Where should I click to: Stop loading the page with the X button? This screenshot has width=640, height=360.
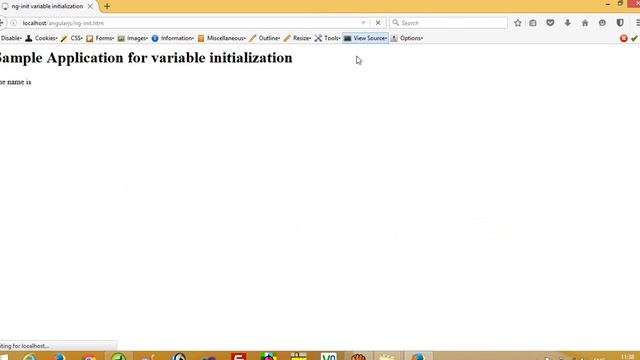[x=378, y=23]
